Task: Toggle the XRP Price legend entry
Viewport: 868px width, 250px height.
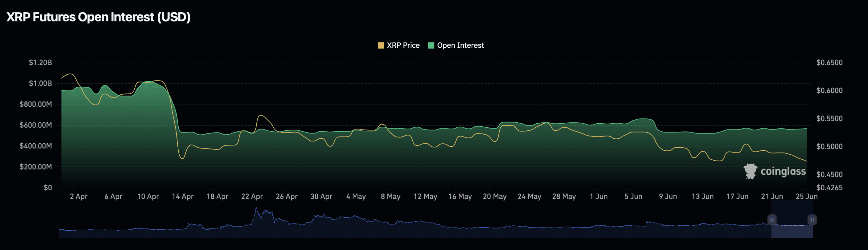Action: point(399,46)
